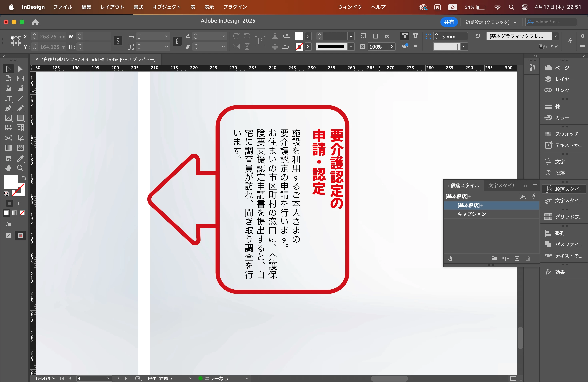Click the Direct Selection tool arrow

click(x=20, y=69)
